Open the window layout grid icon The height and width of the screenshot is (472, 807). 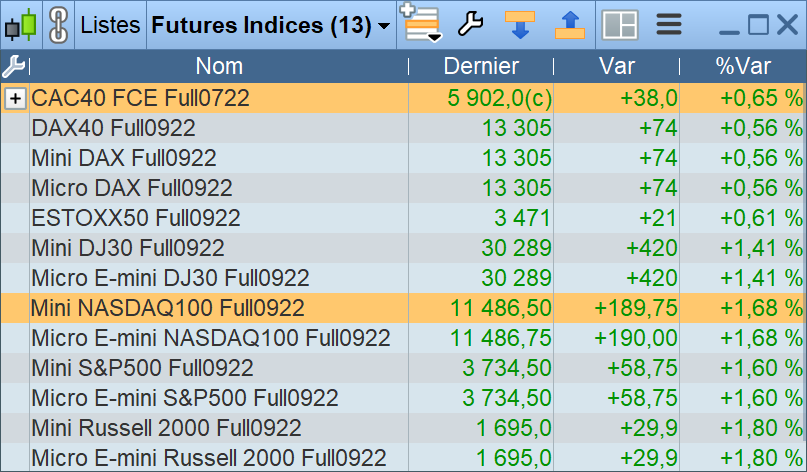point(621,24)
